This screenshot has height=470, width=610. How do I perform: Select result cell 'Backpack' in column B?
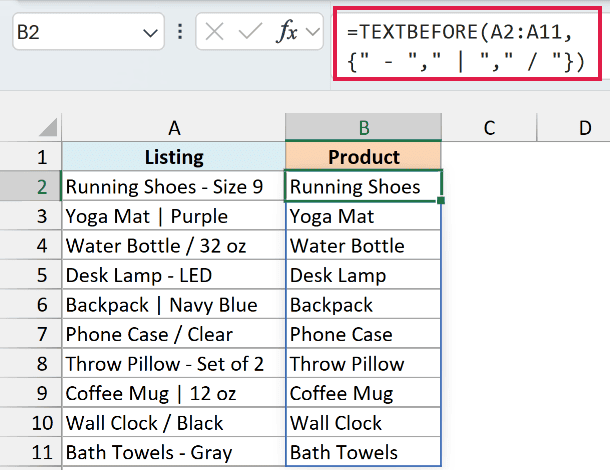[363, 304]
